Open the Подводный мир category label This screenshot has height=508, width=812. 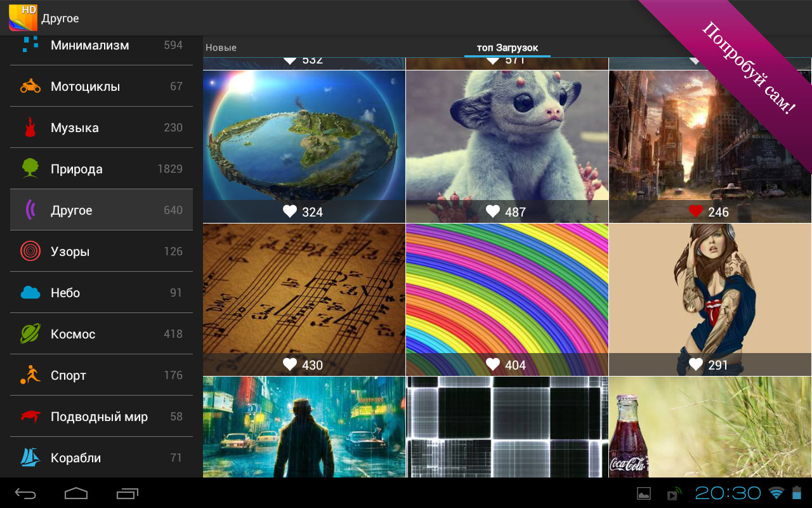pos(100,417)
